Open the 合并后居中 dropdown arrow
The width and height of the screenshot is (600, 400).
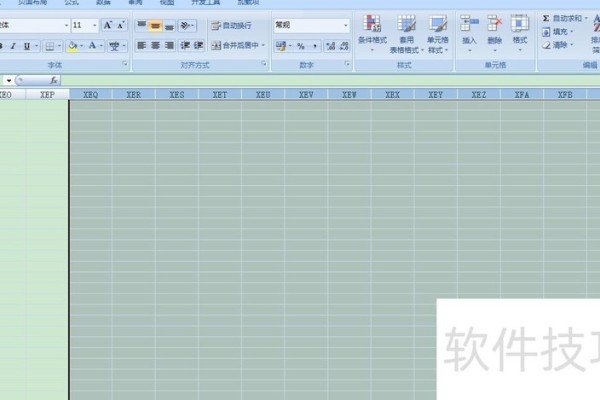tap(263, 45)
